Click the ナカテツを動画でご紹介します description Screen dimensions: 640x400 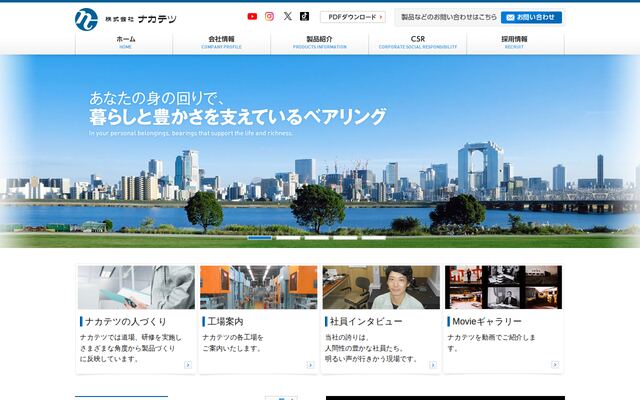click(491, 343)
